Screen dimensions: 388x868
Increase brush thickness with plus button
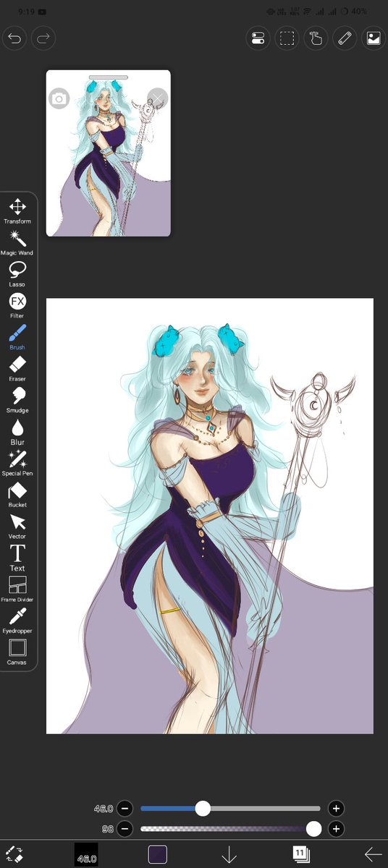335,808
